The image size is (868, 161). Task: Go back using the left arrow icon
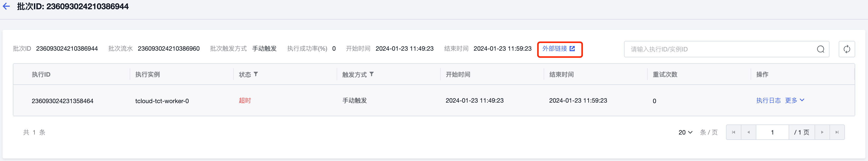pos(6,6)
